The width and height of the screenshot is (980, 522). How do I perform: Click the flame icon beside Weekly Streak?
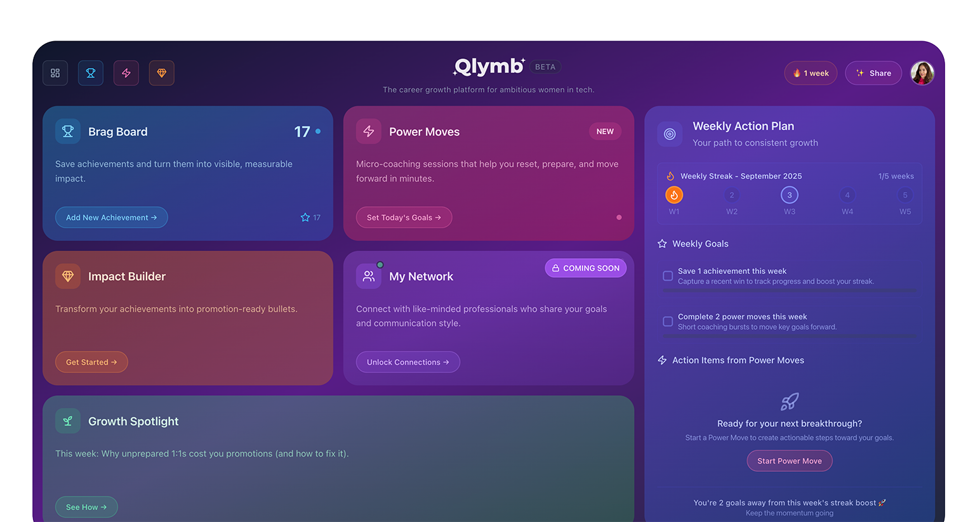(670, 176)
